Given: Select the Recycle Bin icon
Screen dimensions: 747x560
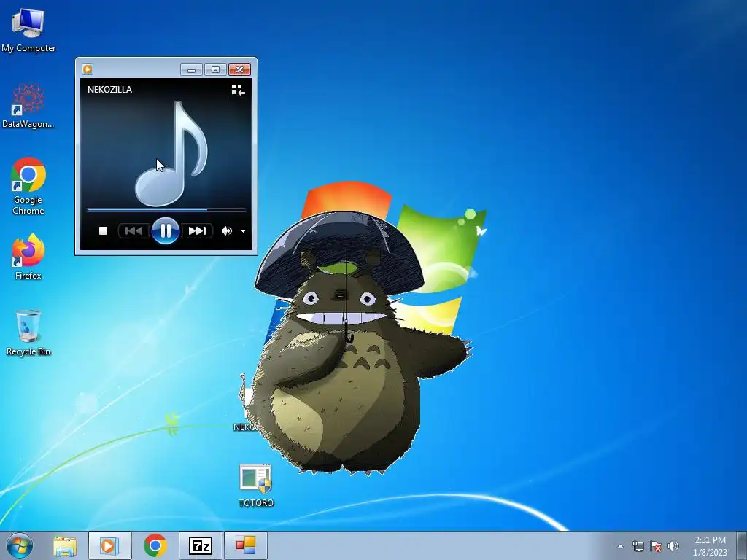Looking at the screenshot, I should (x=28, y=332).
